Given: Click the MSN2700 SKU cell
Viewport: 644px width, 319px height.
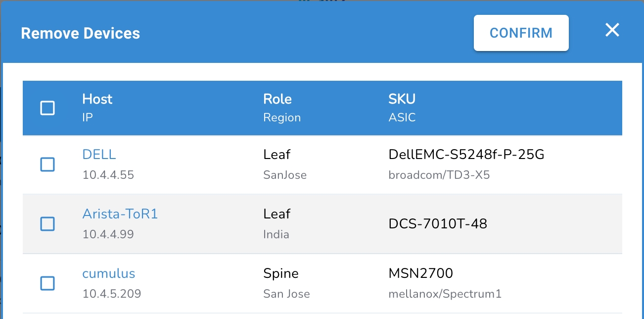Looking at the screenshot, I should (420, 273).
